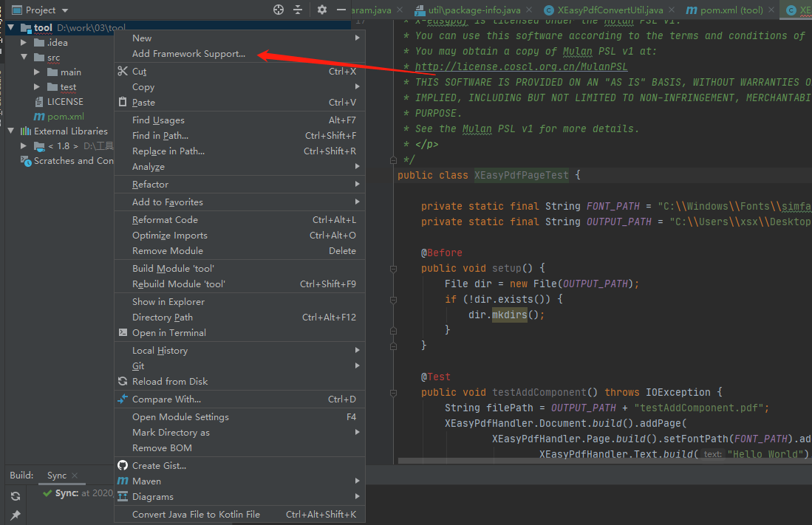Expand the test folder
The width and height of the screenshot is (812, 525).
[x=37, y=86]
